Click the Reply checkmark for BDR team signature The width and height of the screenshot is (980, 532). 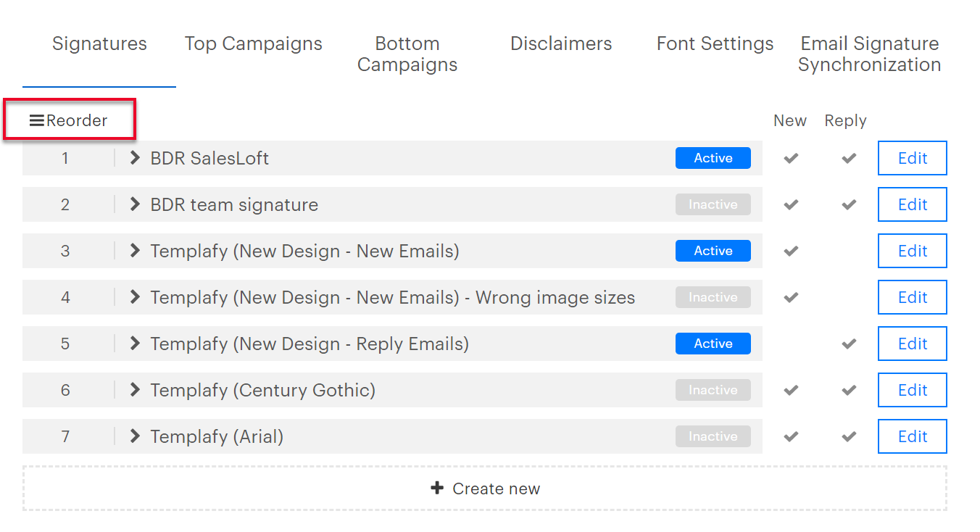tap(847, 204)
